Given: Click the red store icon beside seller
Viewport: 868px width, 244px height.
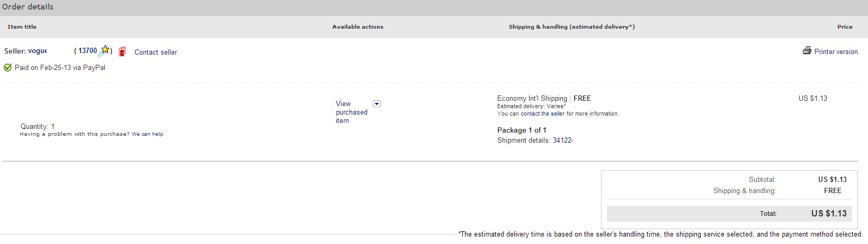Looking at the screenshot, I should pyautogui.click(x=122, y=51).
